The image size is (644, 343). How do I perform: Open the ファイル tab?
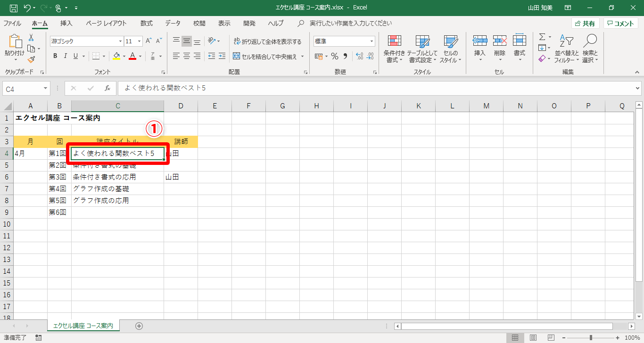(x=12, y=23)
